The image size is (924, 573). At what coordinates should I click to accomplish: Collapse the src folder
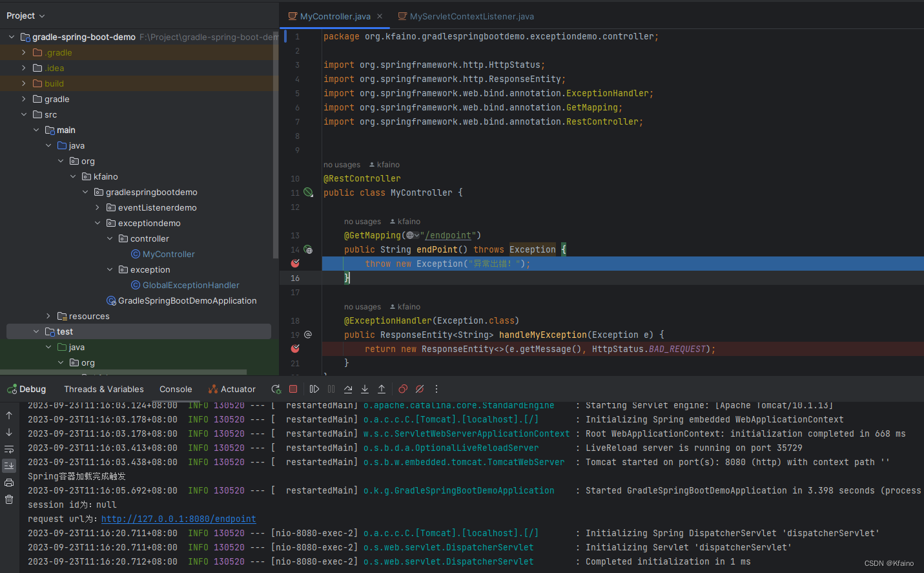(x=24, y=114)
